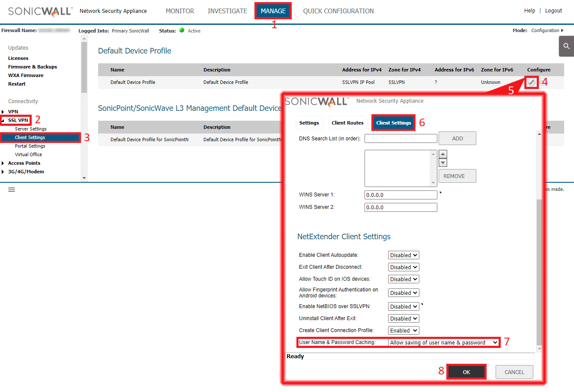The height and width of the screenshot is (392, 574).
Task: Open the Mode Configuration selector
Action: [x=547, y=30]
